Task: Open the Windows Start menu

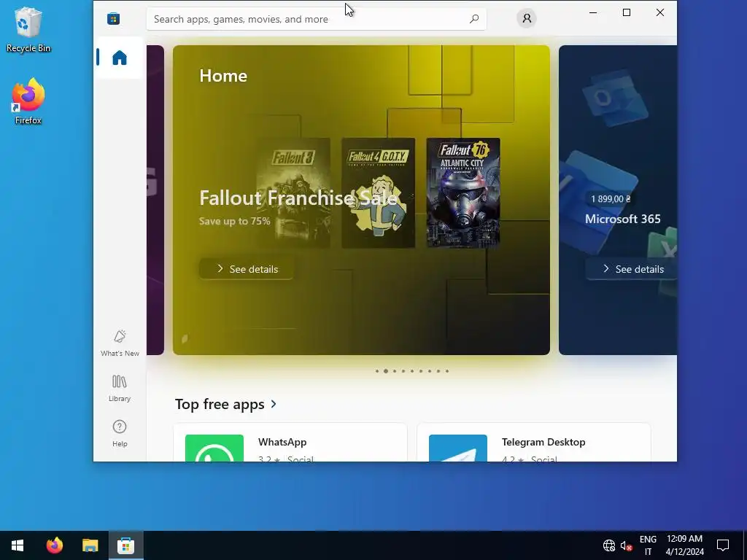Action: tap(18, 545)
